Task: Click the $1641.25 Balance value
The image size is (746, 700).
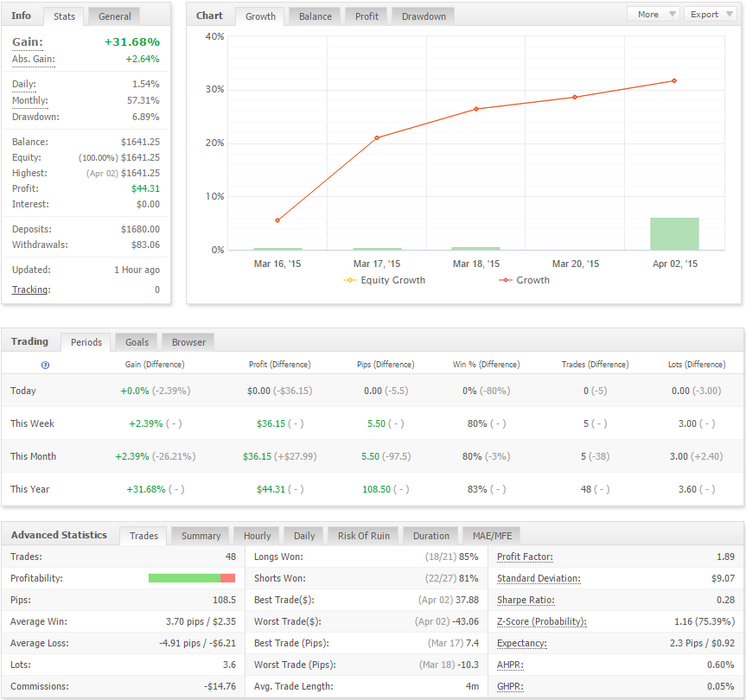Action: (140, 142)
